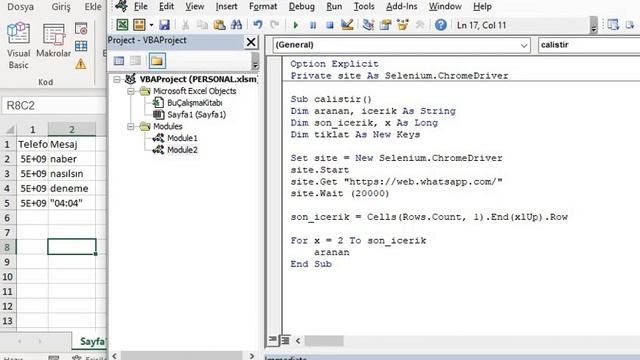The height and width of the screenshot is (360, 640).
Task: Open the File menu
Action: click(141, 7)
